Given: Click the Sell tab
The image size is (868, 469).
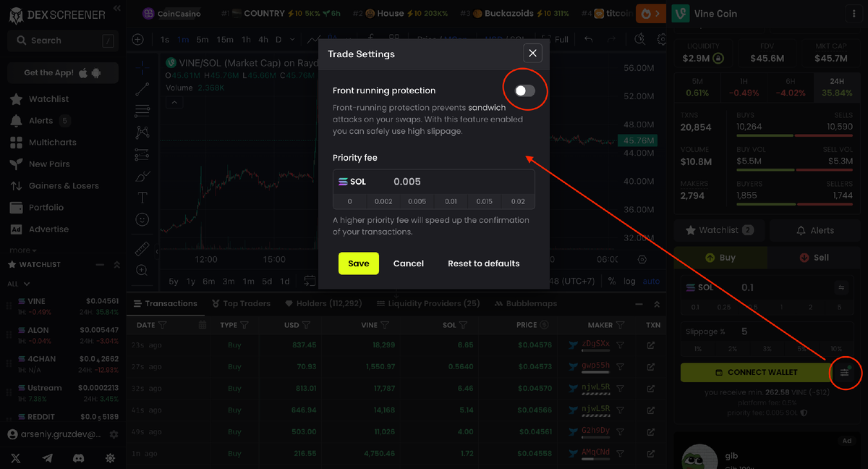Looking at the screenshot, I should (x=814, y=258).
